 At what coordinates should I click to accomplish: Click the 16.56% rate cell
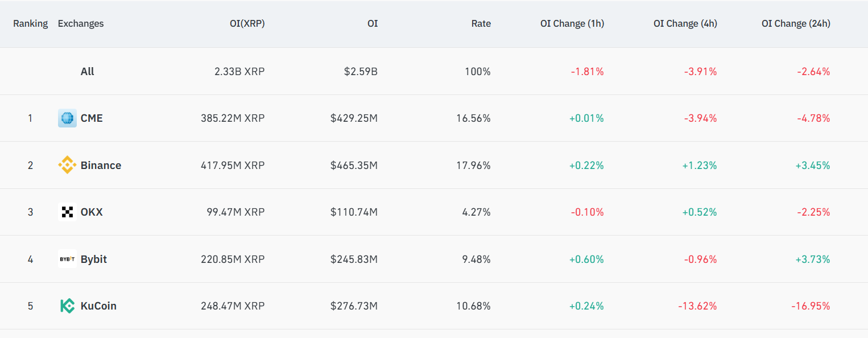pyautogui.click(x=473, y=118)
